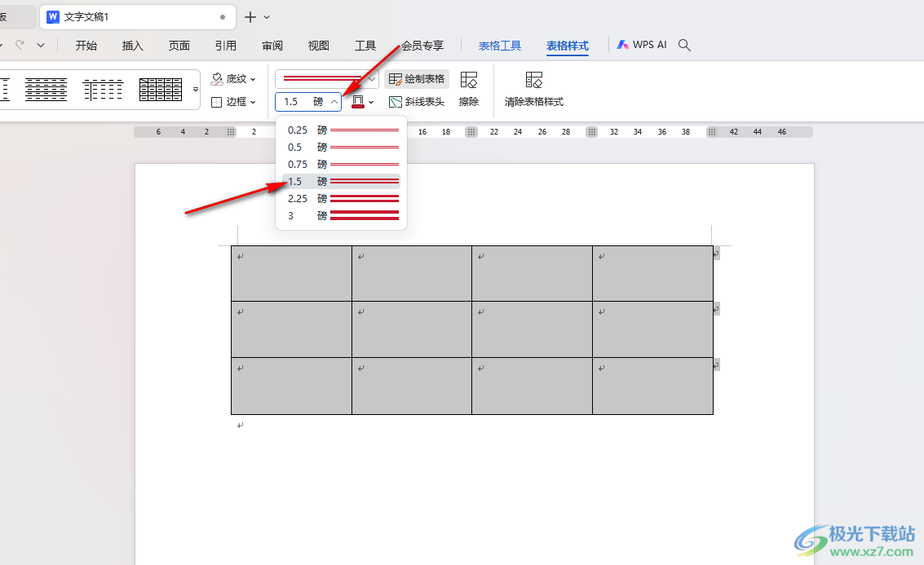Expand the arrow next to the new tab plus

click(267, 18)
